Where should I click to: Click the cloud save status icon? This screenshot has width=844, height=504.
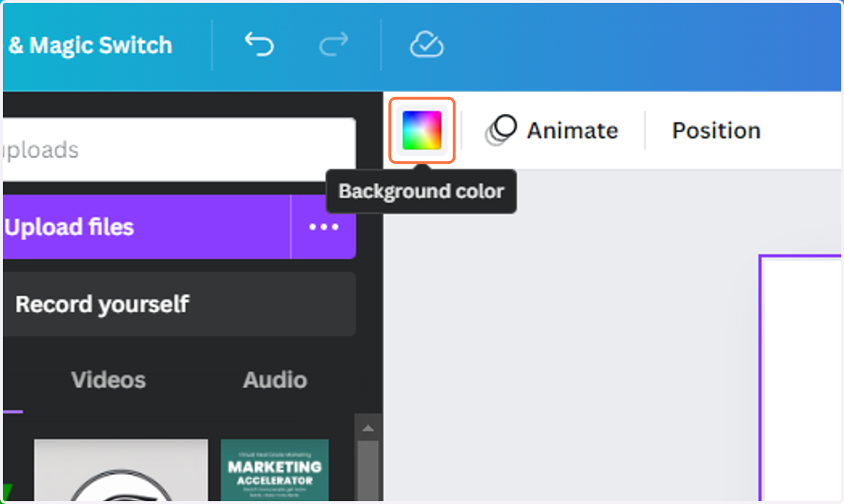pyautogui.click(x=426, y=45)
